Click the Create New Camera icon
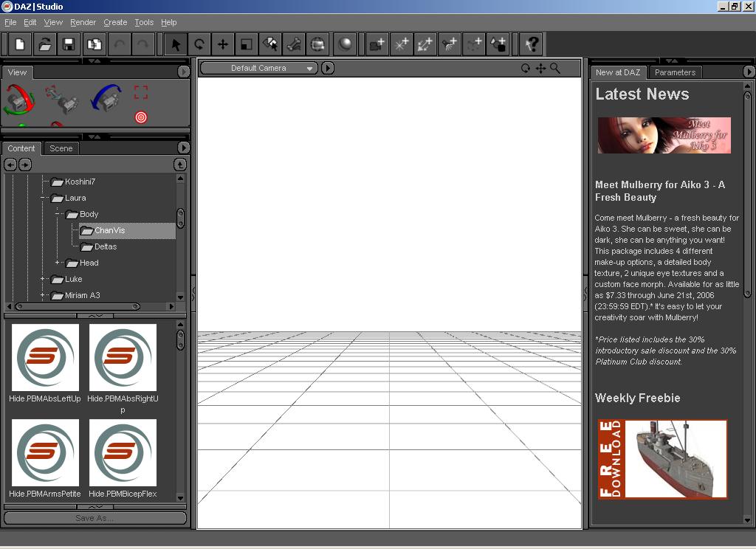Viewport: 756px width, 549px height. pyautogui.click(x=377, y=44)
